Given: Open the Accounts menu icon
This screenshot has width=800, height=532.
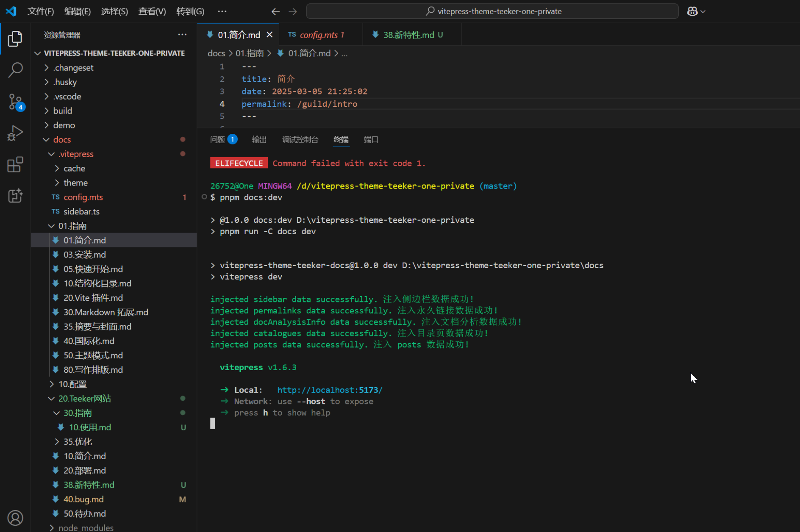Looking at the screenshot, I should coord(15,518).
